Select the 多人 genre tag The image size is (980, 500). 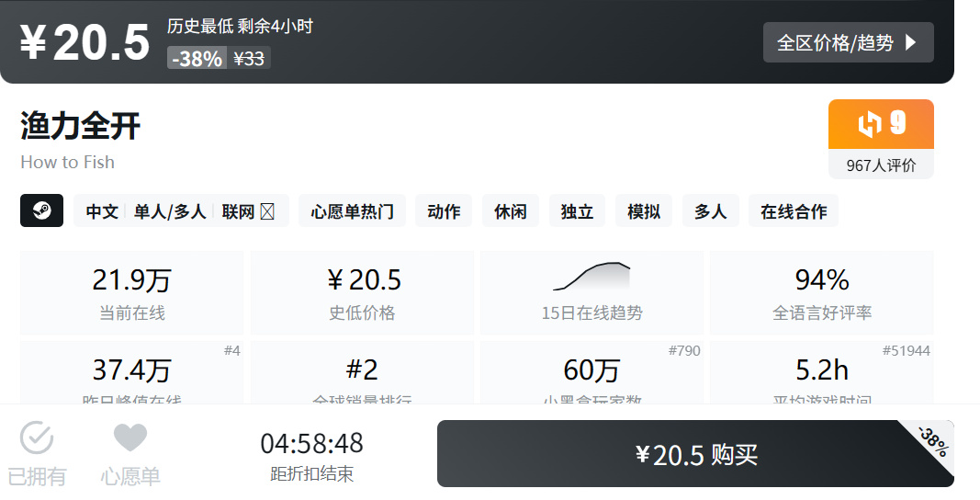pos(711,210)
